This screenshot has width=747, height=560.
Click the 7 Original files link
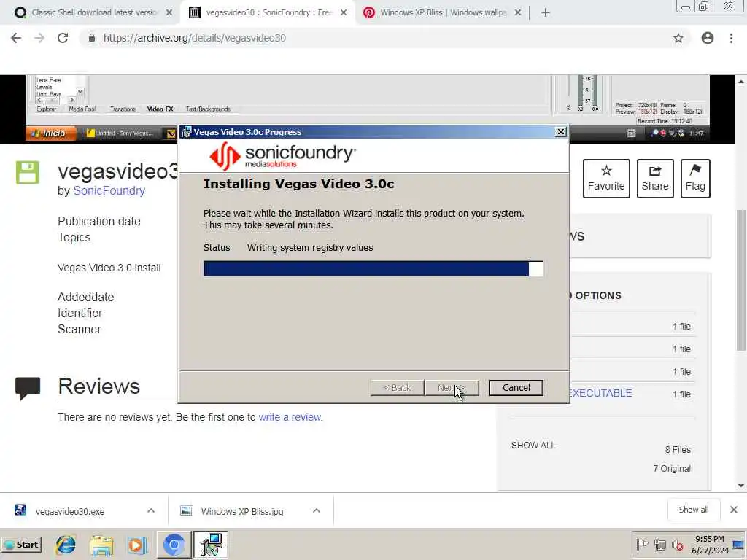[x=672, y=469]
